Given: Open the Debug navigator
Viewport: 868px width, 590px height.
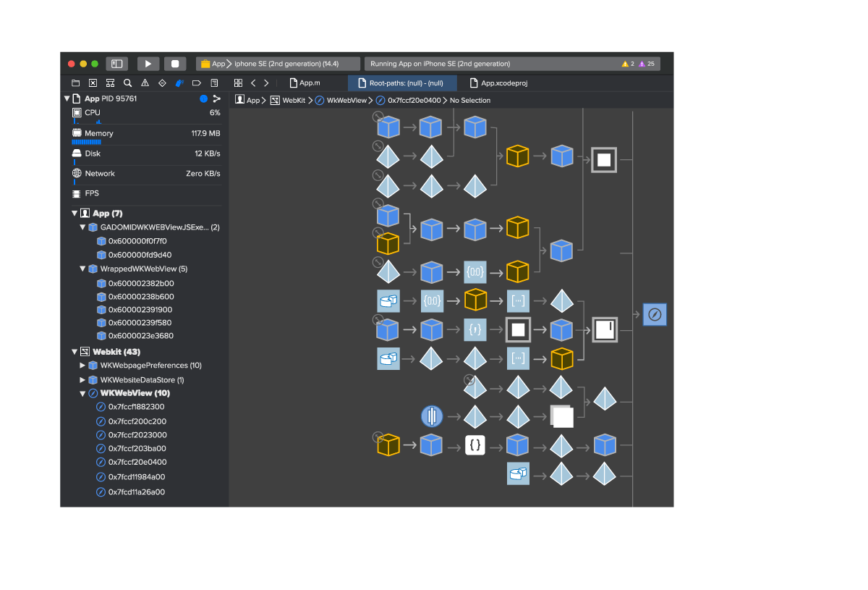Looking at the screenshot, I should (179, 83).
